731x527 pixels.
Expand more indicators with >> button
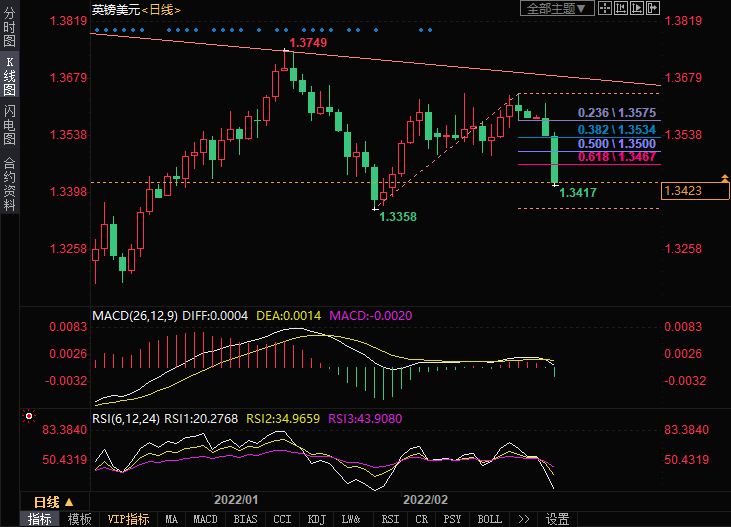(522, 519)
